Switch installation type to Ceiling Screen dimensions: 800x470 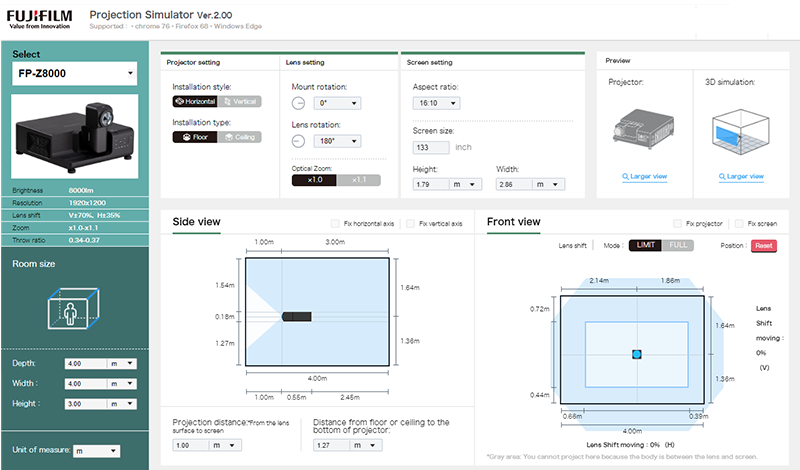240,137
